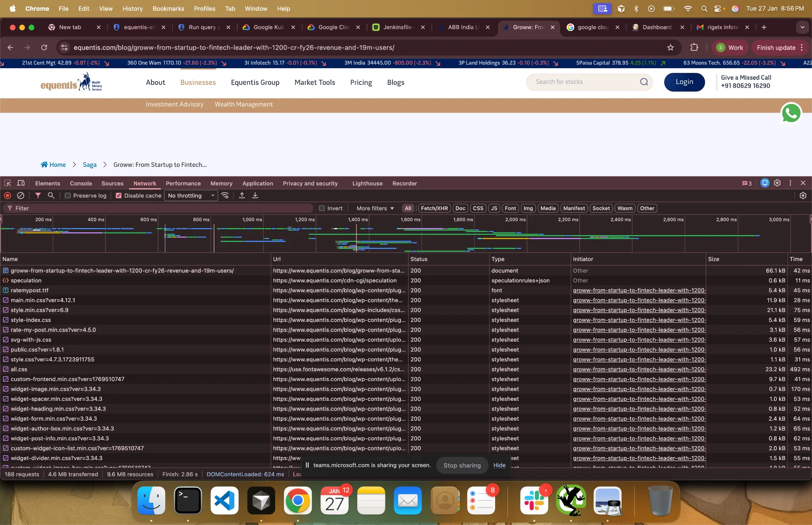This screenshot has width=812, height=525.
Task: Go to the Home breadcrumb link
Action: 53,165
